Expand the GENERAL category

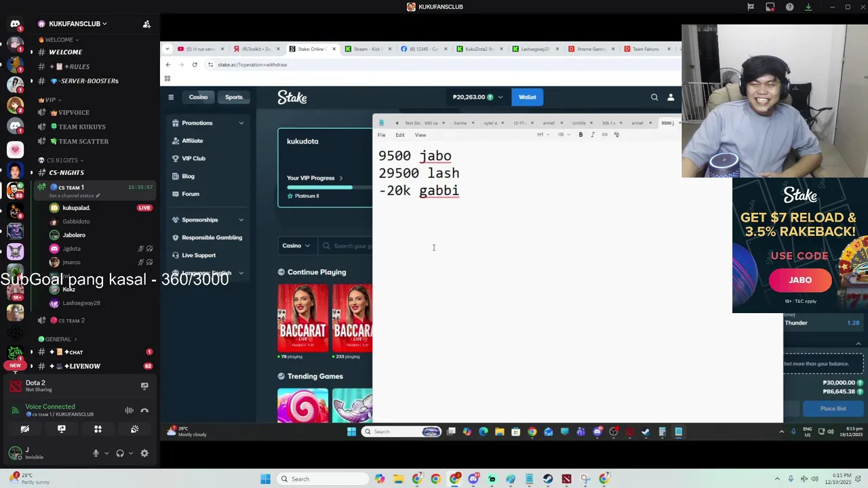click(x=57, y=340)
